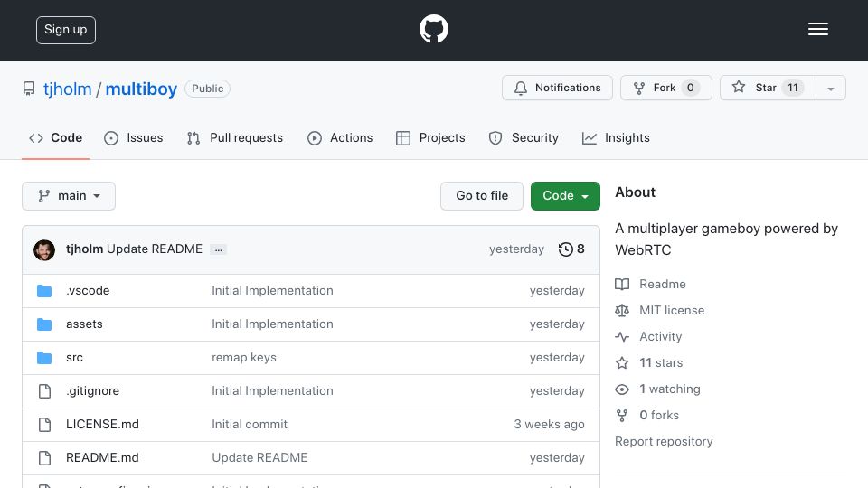The width and height of the screenshot is (868, 488).
Task: Open the assets folder
Action: coord(84,324)
